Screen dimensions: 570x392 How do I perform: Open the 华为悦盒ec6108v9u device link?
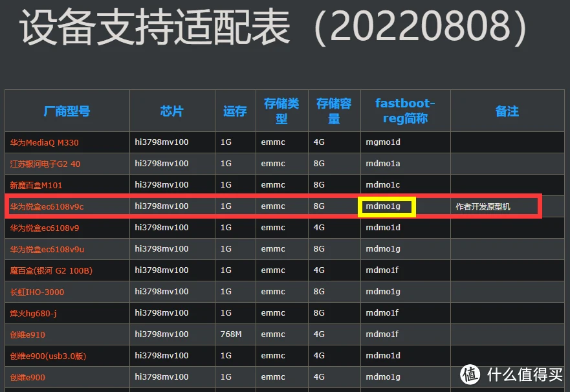[x=47, y=250]
